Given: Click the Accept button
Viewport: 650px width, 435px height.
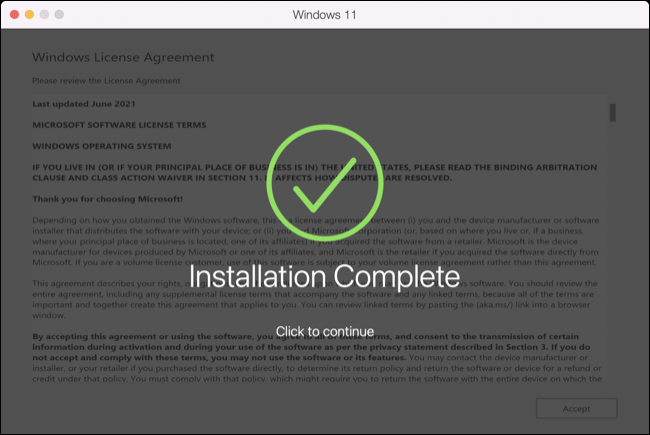Looking at the screenshot, I should click(576, 408).
